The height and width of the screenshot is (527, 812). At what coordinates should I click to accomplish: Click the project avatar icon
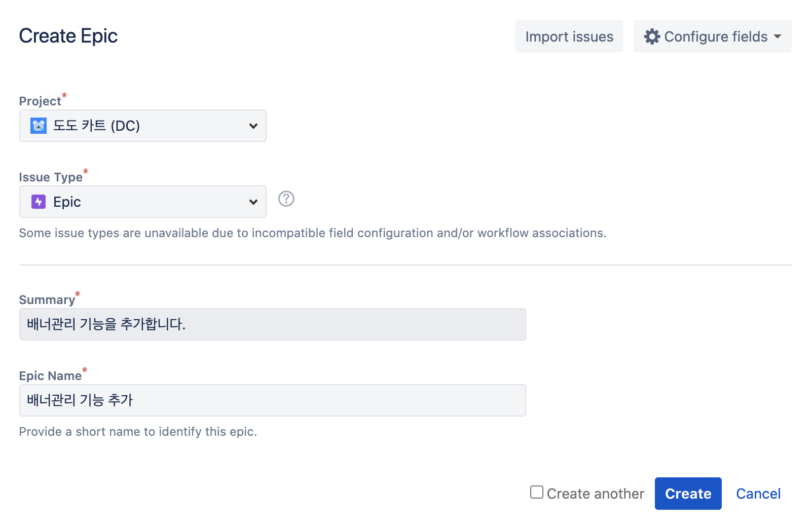coord(39,126)
